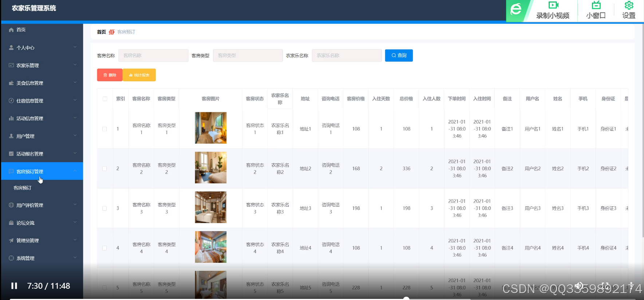Screen dimensions: 644x300
Task: Click the 身份证1 cell
Action: pyautogui.click(x=608, y=129)
